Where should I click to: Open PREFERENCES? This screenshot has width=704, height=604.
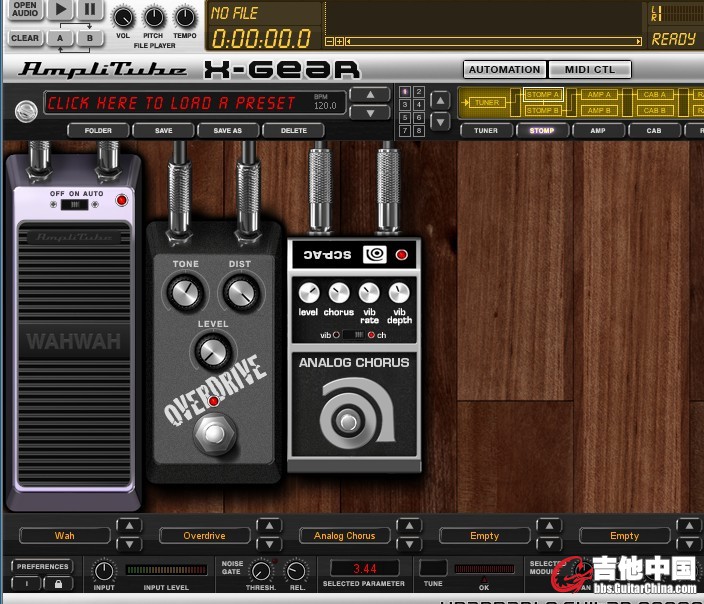pos(42,567)
